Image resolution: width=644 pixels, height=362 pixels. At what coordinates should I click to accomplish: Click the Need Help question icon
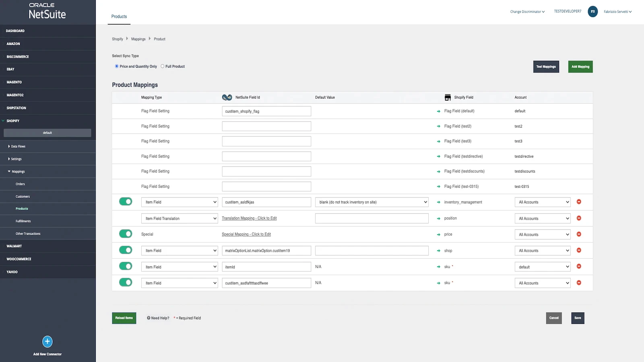149,318
